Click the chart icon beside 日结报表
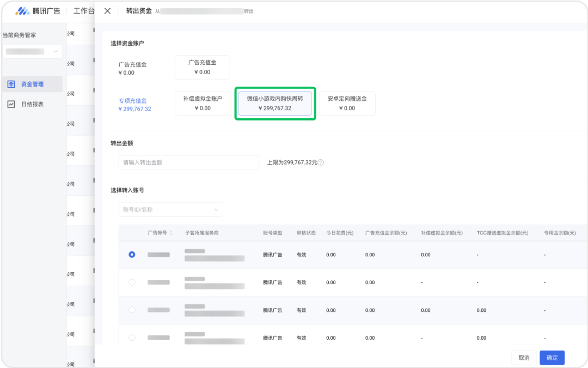 tap(12, 104)
